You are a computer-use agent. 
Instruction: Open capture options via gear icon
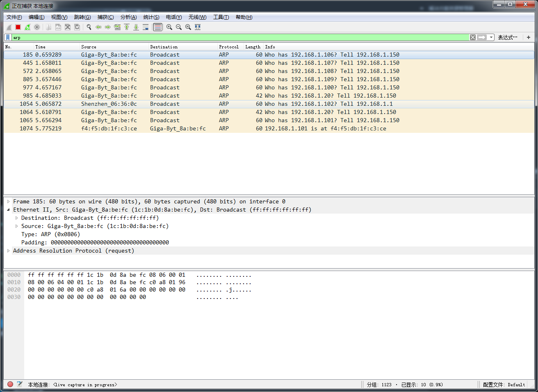(36, 27)
